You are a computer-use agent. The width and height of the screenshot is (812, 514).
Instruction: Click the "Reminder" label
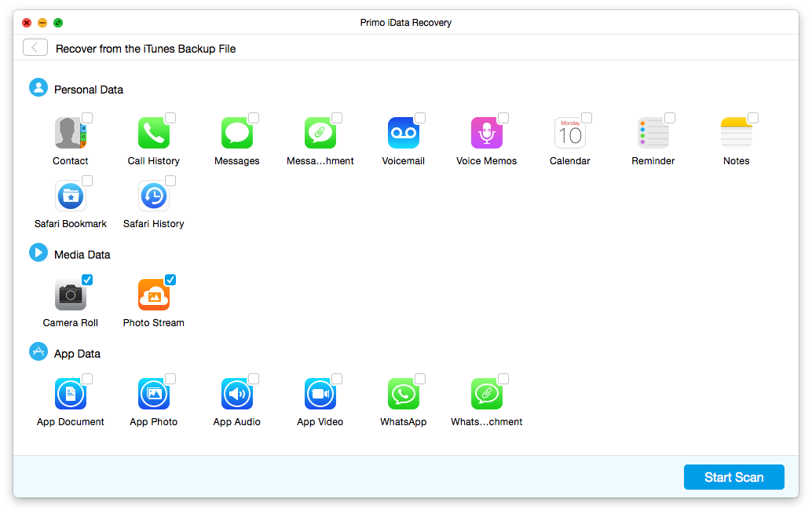[653, 161]
